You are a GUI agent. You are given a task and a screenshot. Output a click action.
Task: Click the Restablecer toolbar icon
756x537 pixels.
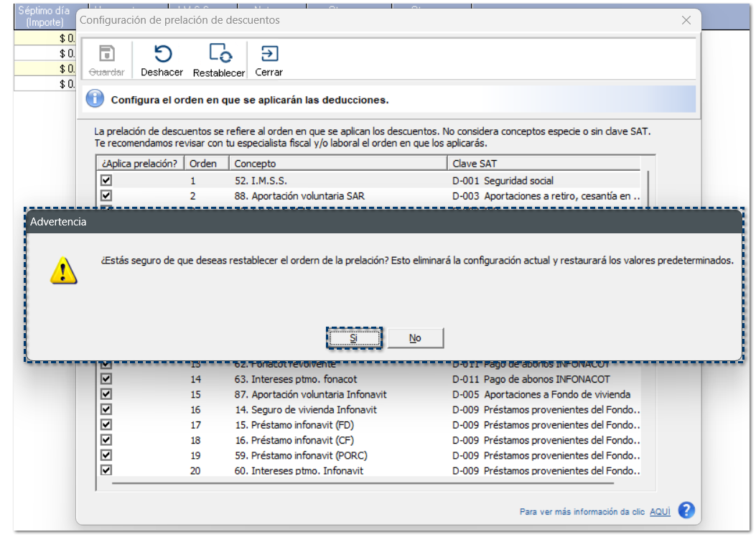click(x=219, y=55)
